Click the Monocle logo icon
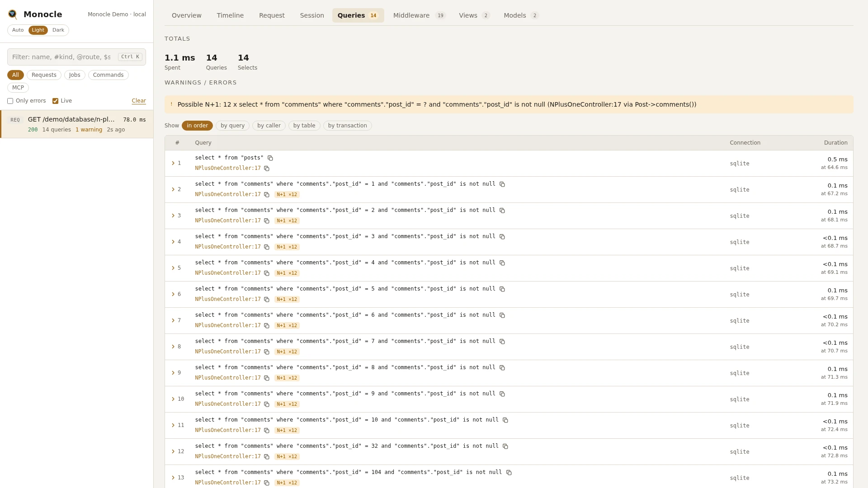The image size is (868, 488). [13, 14]
